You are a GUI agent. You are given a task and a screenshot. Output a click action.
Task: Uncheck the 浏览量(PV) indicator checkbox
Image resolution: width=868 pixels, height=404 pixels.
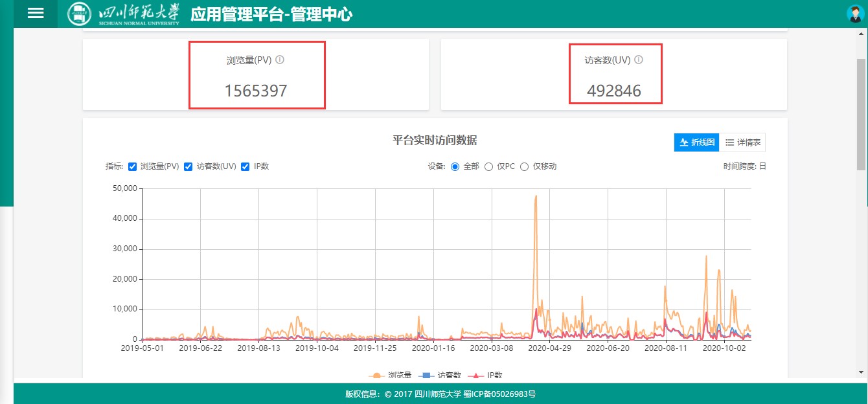tap(133, 166)
